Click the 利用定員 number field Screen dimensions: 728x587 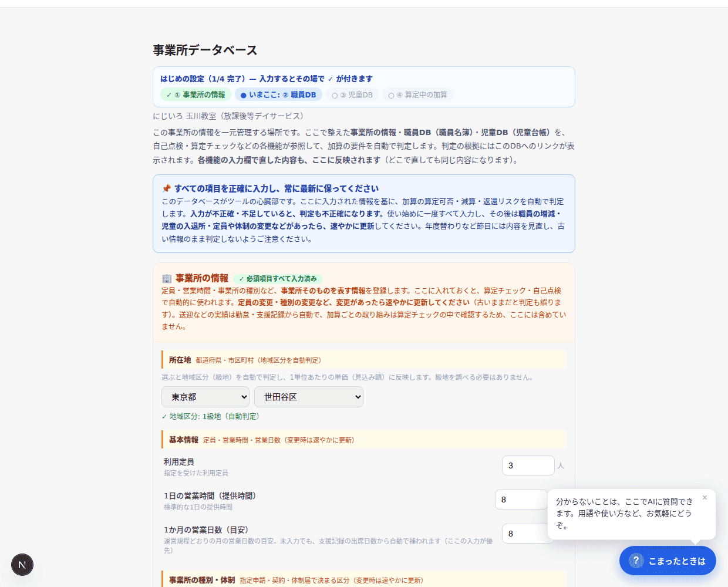pyautogui.click(x=528, y=465)
